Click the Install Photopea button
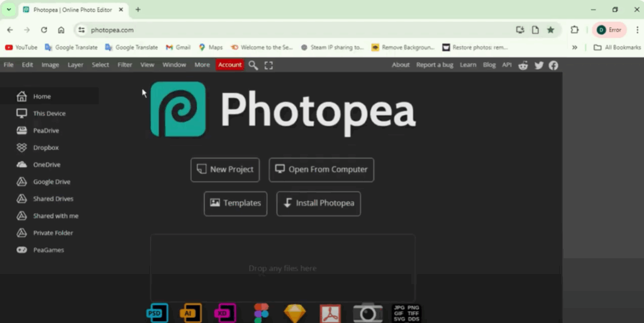This screenshot has width=644, height=323. [x=318, y=203]
